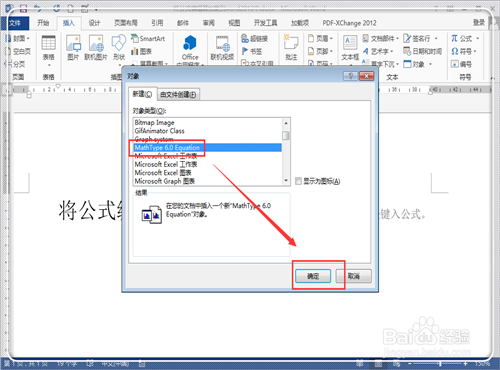Click the zoom slider in status bar
The width and height of the screenshot is (500, 370).
tap(439, 363)
